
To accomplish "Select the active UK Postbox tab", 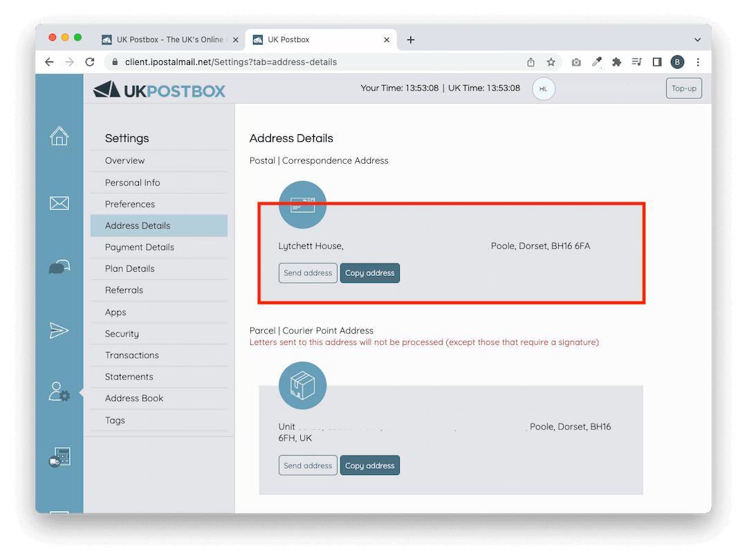I will [322, 39].
